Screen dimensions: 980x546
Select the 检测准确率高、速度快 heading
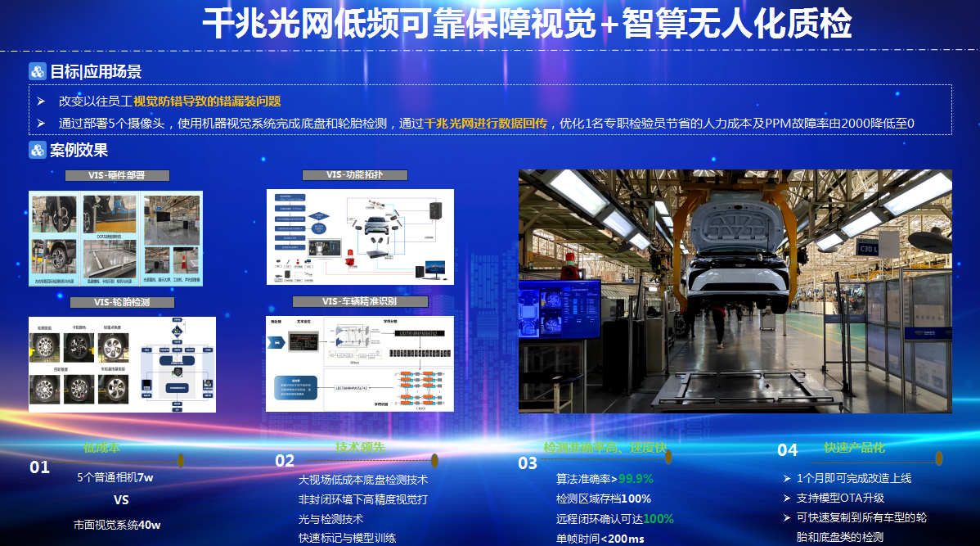point(605,448)
